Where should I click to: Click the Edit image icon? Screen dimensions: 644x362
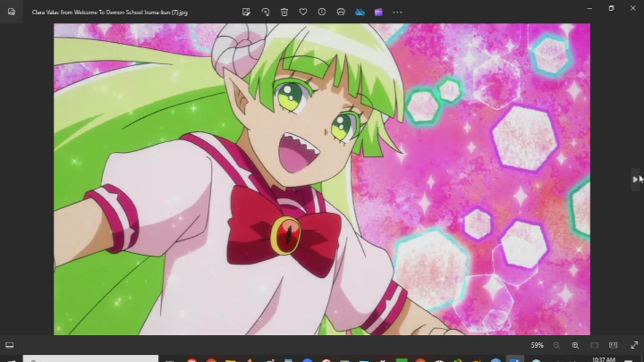tap(246, 12)
